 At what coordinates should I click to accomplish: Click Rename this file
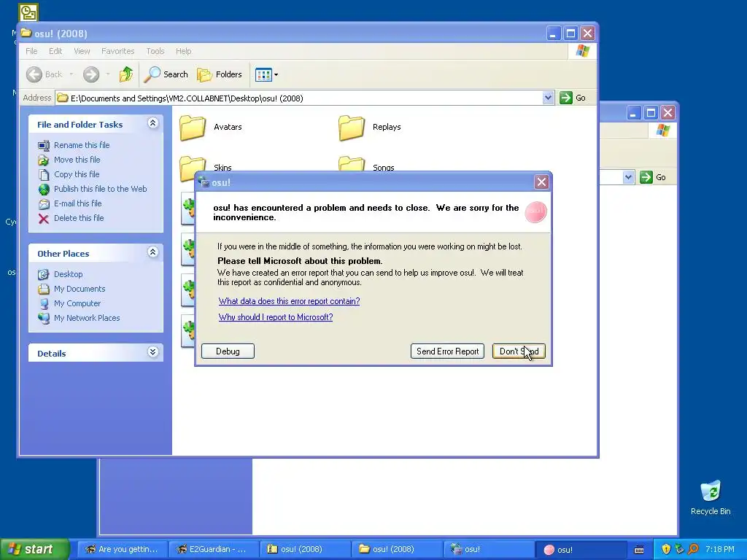(x=82, y=145)
